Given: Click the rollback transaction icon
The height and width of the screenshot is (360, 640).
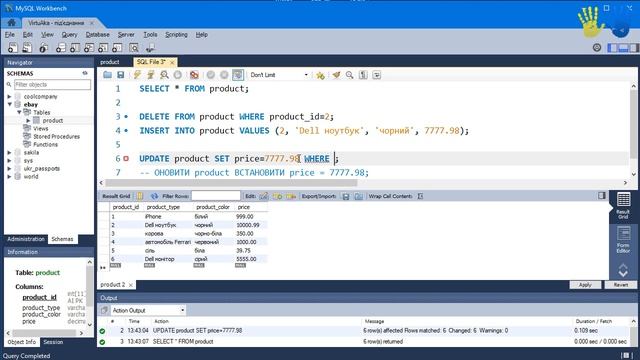Looking at the screenshot, I should [x=224, y=75].
